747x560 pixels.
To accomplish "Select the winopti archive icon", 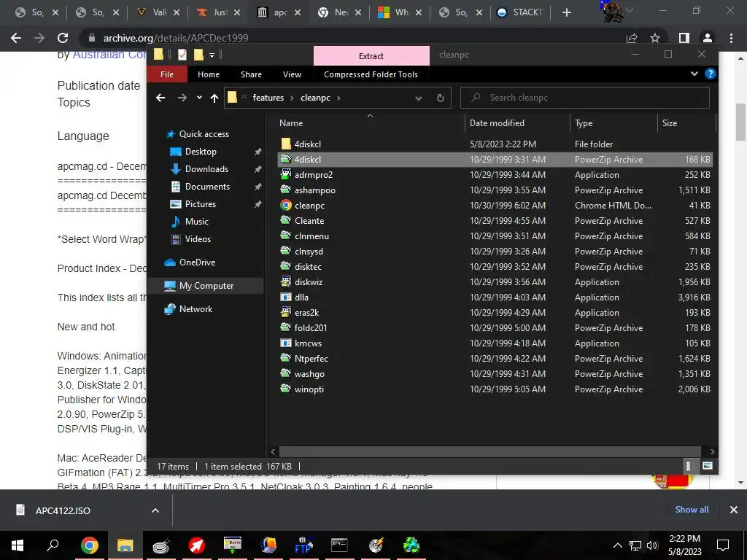I will pos(286,389).
